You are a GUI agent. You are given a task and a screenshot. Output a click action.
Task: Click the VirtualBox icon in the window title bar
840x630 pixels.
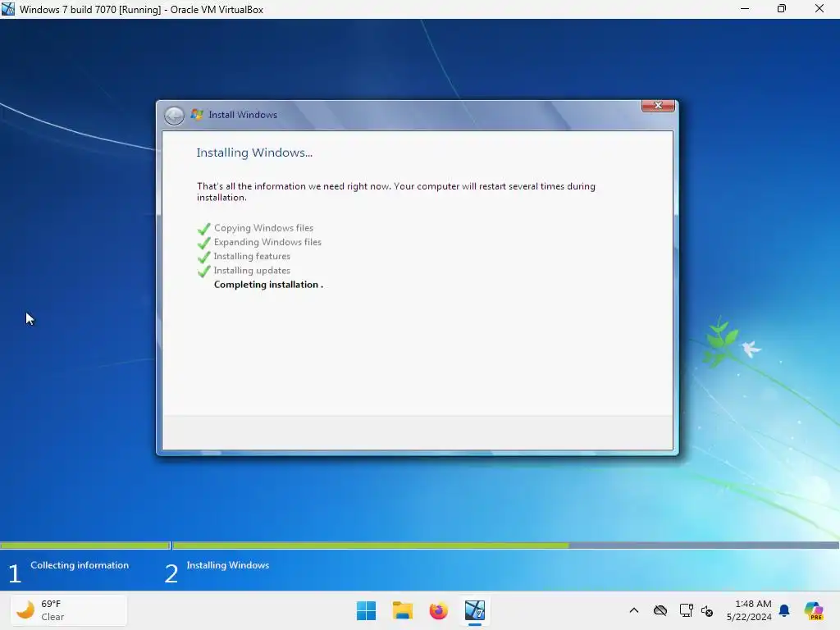coord(8,9)
